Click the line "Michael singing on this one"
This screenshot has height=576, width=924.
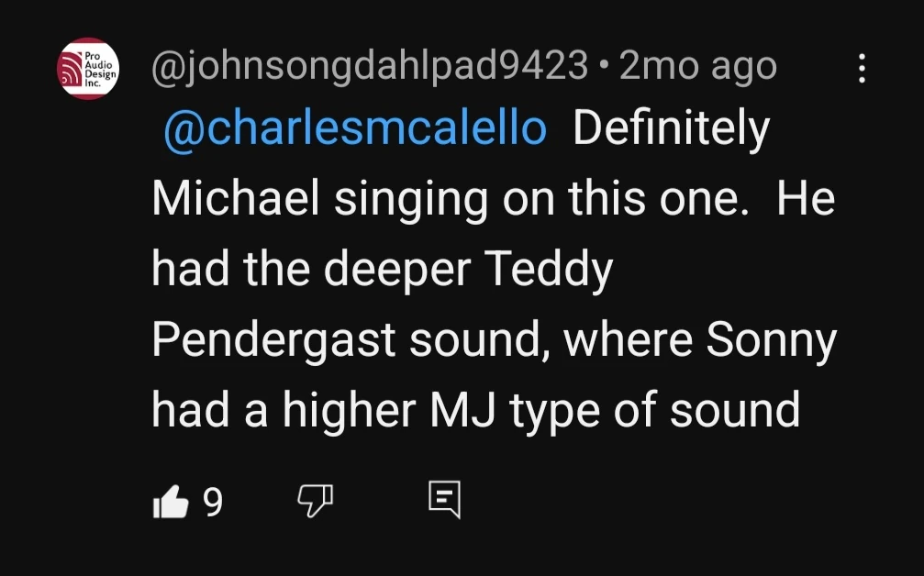[445, 201]
